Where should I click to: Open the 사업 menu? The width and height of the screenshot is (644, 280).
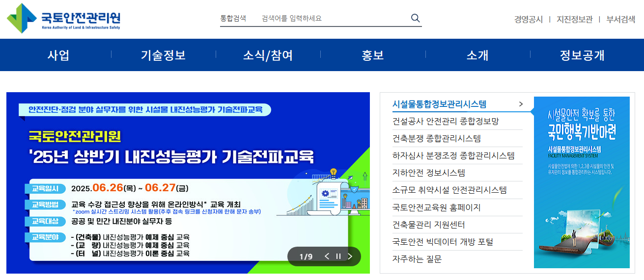coord(58,55)
